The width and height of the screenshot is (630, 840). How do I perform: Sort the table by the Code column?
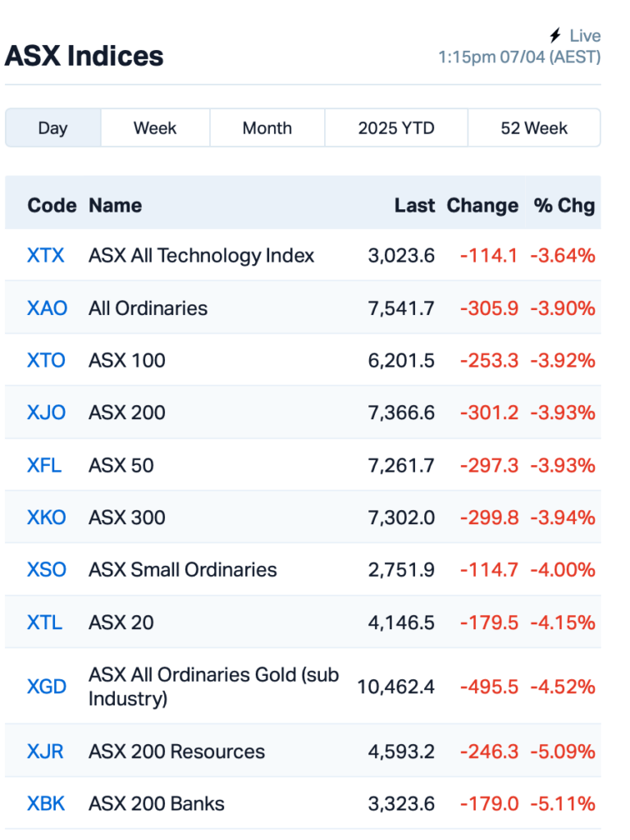pyautogui.click(x=52, y=205)
